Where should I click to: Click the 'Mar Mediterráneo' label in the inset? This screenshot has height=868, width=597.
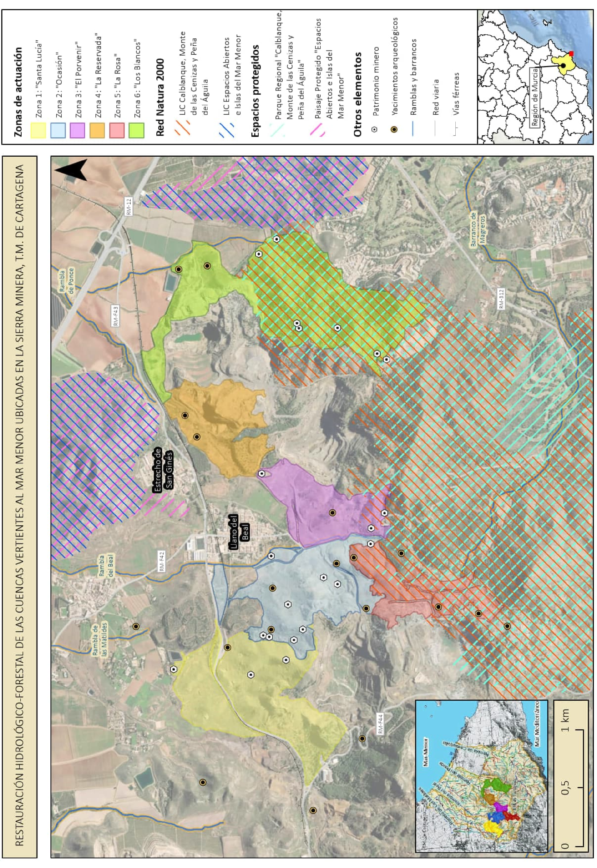[x=538, y=724]
